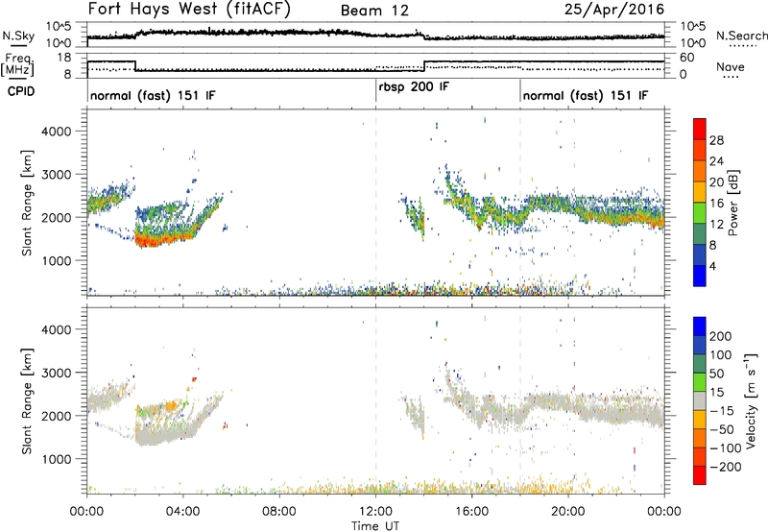Viewport: 768px width, 532px height.
Task: Click the 'CPID' row label
Action: pyautogui.click(x=20, y=91)
